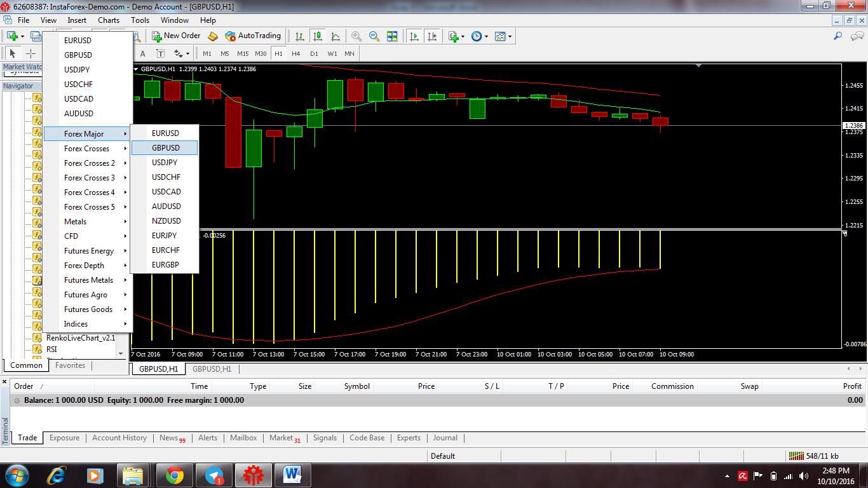Select the Crosshair tool
The image size is (868, 488).
[31, 53]
